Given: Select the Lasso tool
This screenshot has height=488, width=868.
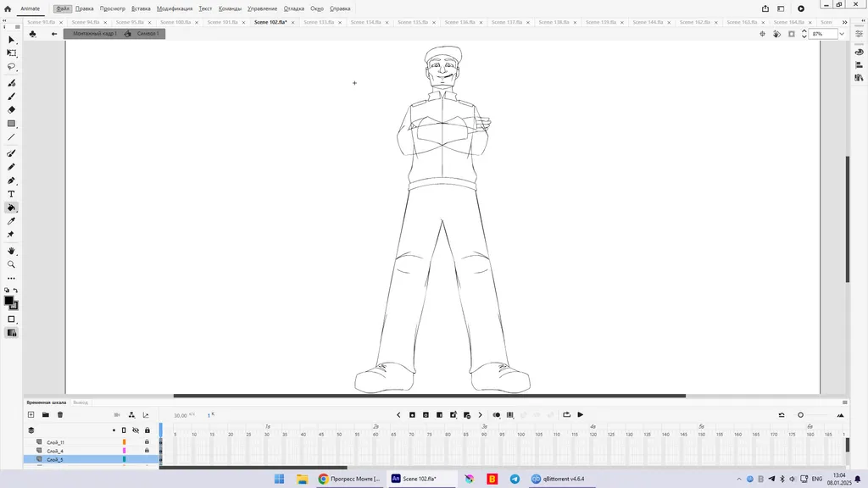Looking at the screenshot, I should point(12,66).
